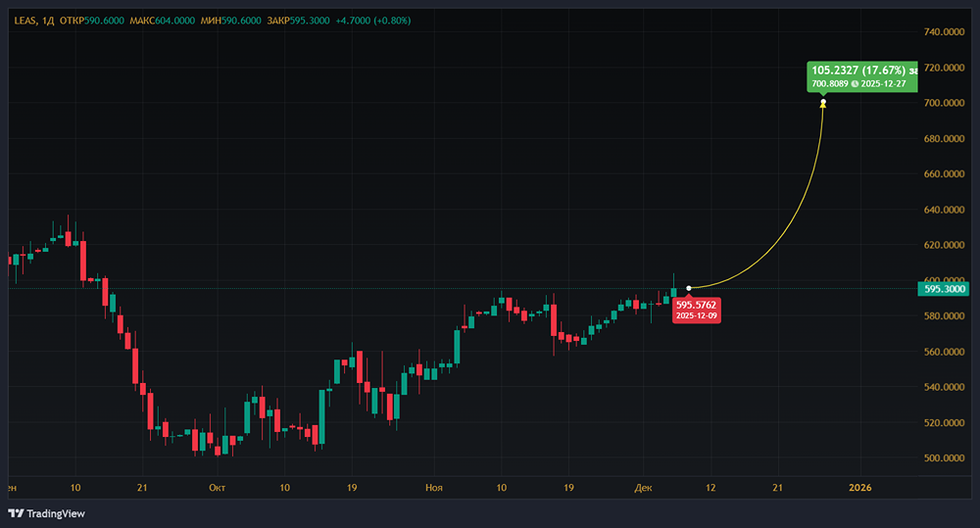Click the yellow arrowhead at the forecast curve's top
Image resolution: width=980 pixels, height=528 pixels.
823,102
